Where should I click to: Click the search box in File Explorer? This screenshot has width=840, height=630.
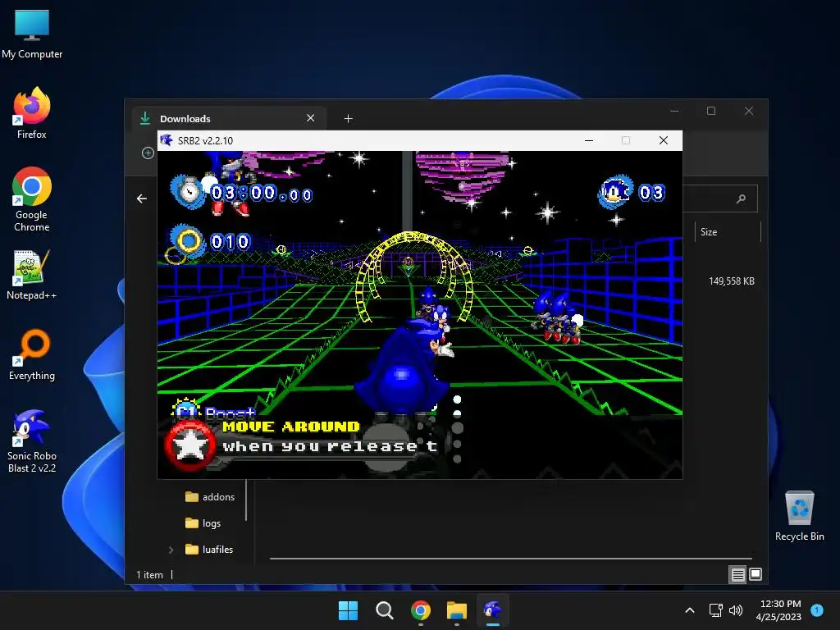[x=720, y=199]
